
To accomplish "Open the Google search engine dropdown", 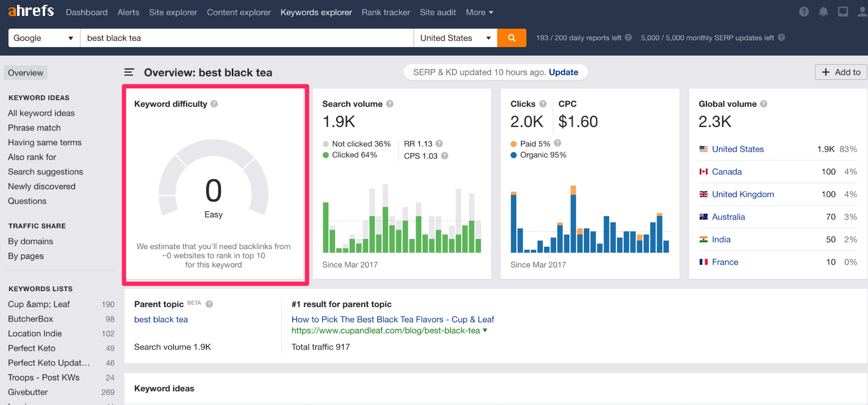I will [44, 38].
